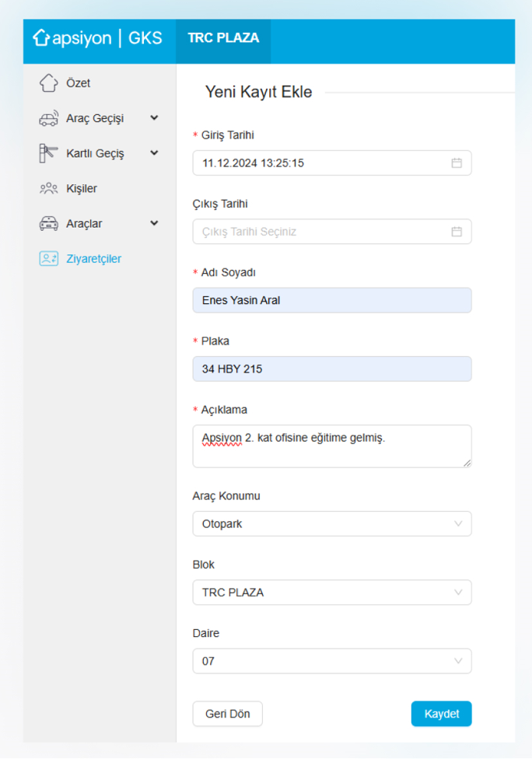Click the Adı Soyadı label
Viewport: 532px width, 759px height.
pyautogui.click(x=228, y=272)
